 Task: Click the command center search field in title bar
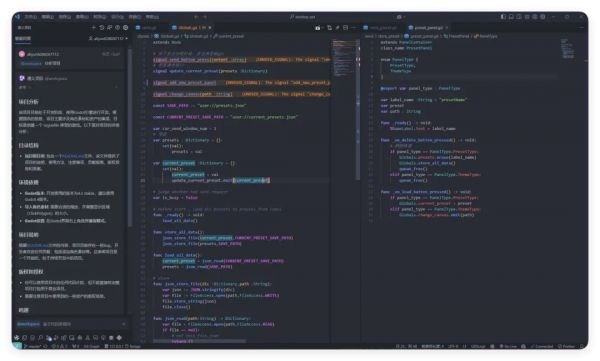pos(302,17)
